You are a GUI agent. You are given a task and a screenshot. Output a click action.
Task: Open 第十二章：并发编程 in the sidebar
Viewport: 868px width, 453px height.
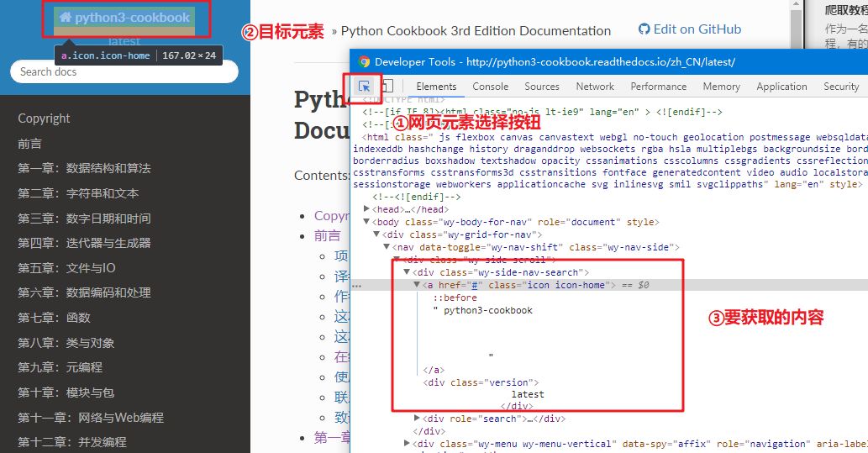72,442
